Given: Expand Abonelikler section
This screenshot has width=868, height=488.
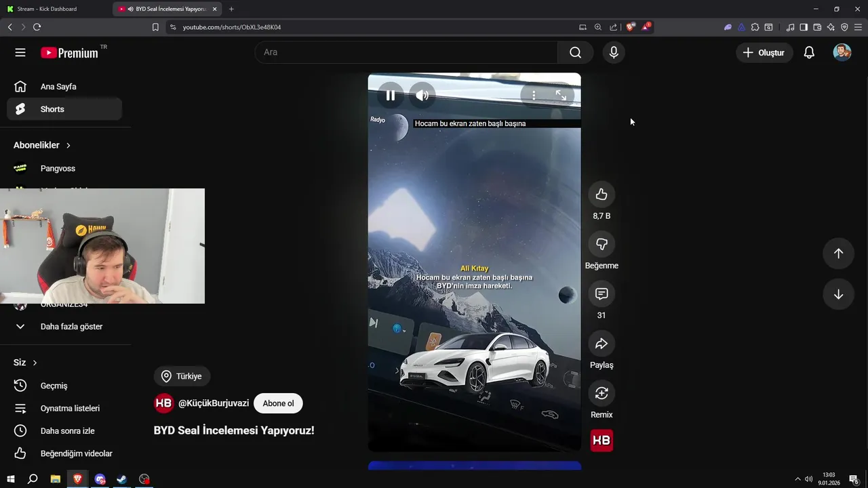Looking at the screenshot, I should [x=42, y=145].
